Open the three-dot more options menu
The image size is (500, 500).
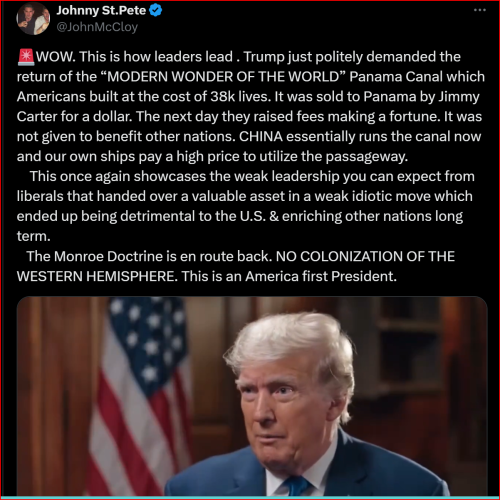[x=480, y=10]
